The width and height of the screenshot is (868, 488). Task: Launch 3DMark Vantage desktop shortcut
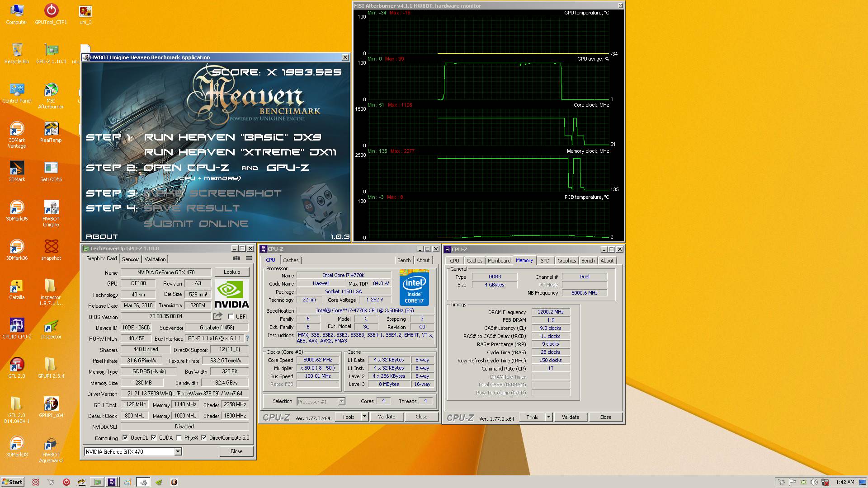coord(17,135)
